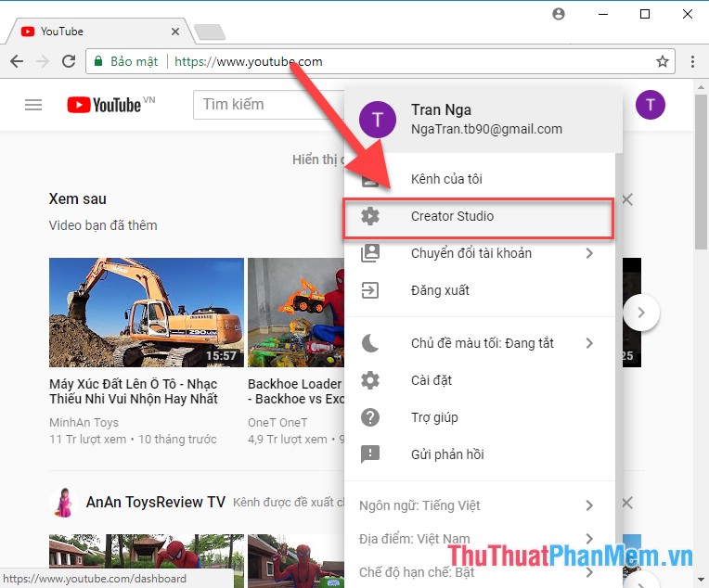Click Creator Studio gear icon
The image size is (709, 588).
370,216
